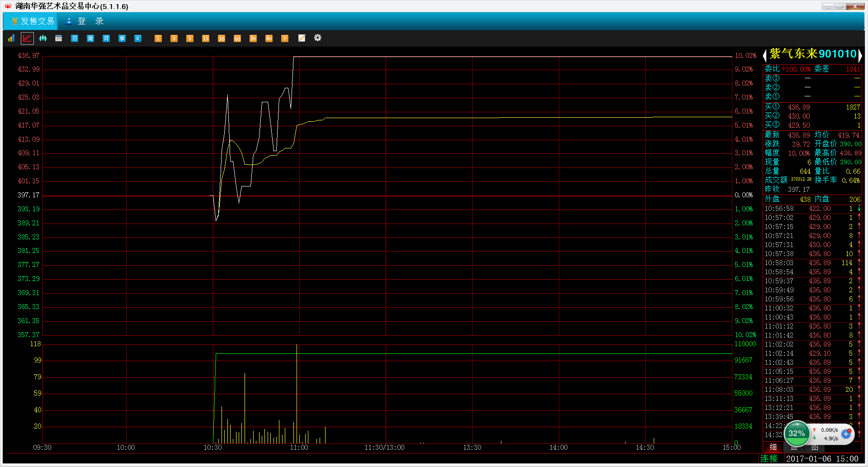Select the 13:39:45 trade row
Viewport: 868px width, 467px height.
(x=812, y=417)
